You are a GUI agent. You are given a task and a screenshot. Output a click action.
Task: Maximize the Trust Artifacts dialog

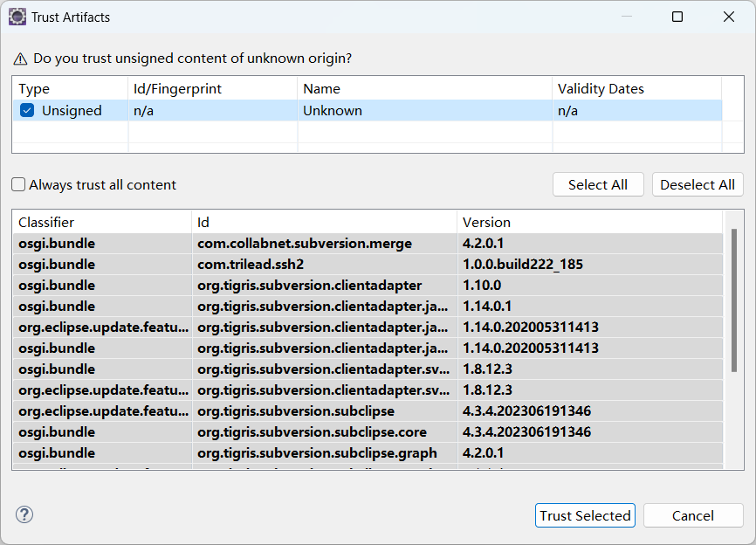click(677, 17)
